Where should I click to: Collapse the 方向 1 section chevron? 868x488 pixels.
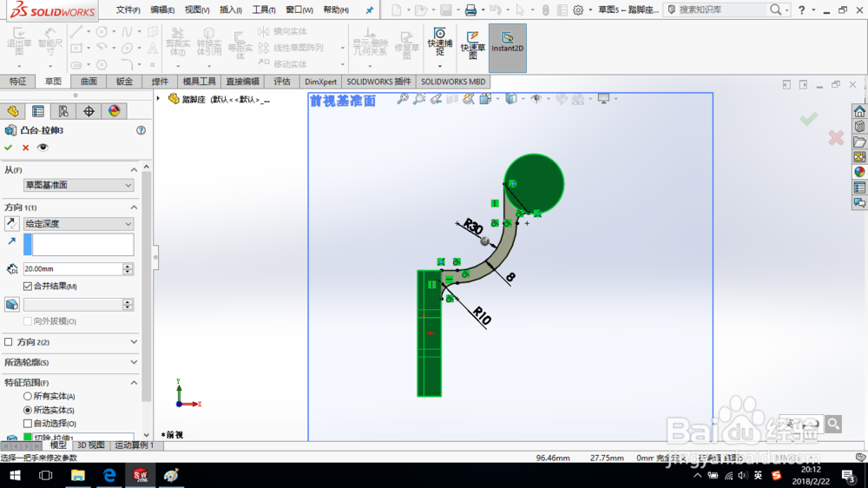[134, 208]
